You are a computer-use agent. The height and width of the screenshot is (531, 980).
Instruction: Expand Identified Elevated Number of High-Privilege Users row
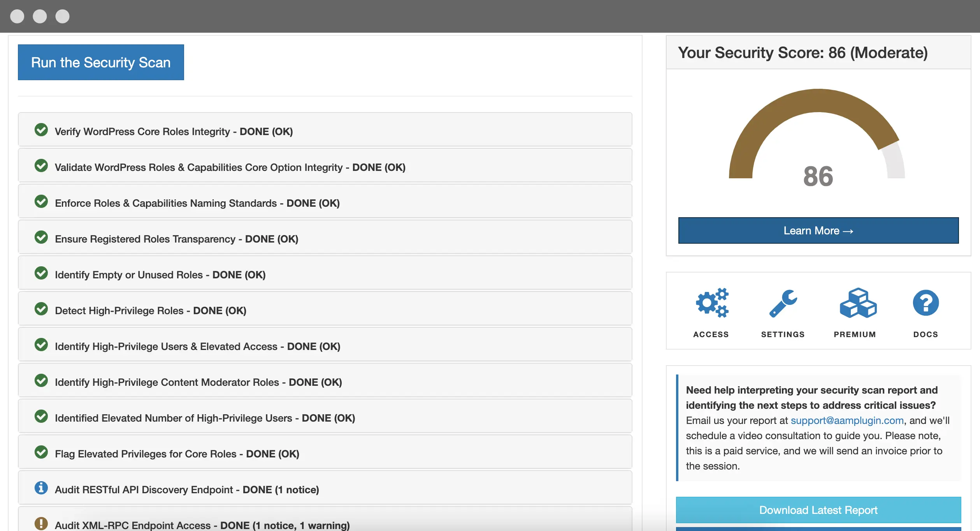(x=325, y=416)
